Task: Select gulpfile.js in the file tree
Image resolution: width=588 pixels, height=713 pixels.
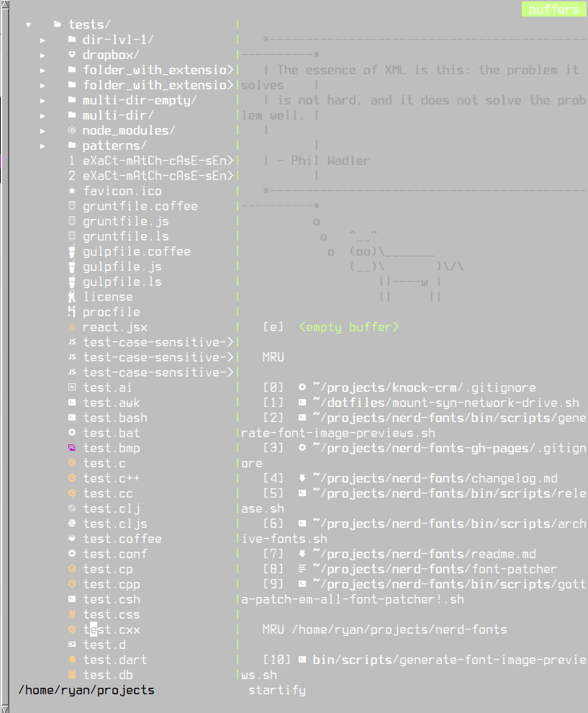Action: pos(122,267)
